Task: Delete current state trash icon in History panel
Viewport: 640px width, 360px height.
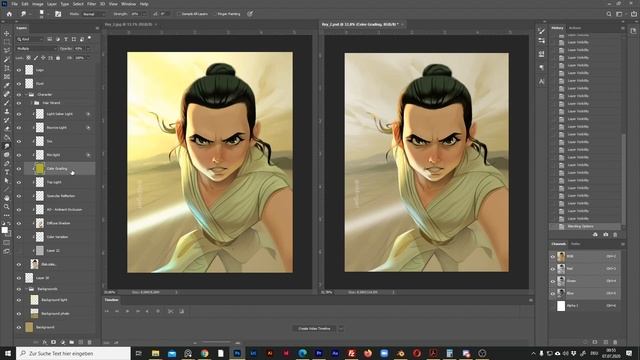Action: (615, 235)
